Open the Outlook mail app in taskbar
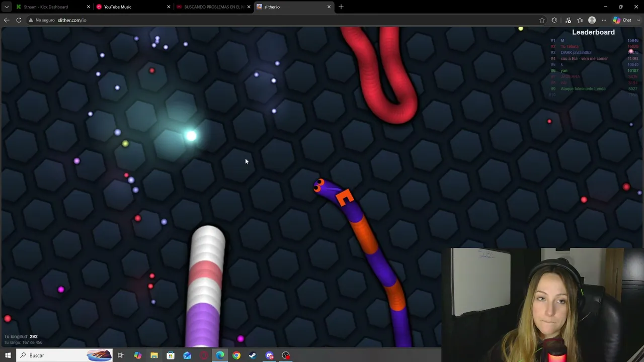644x362 pixels. (x=187, y=355)
